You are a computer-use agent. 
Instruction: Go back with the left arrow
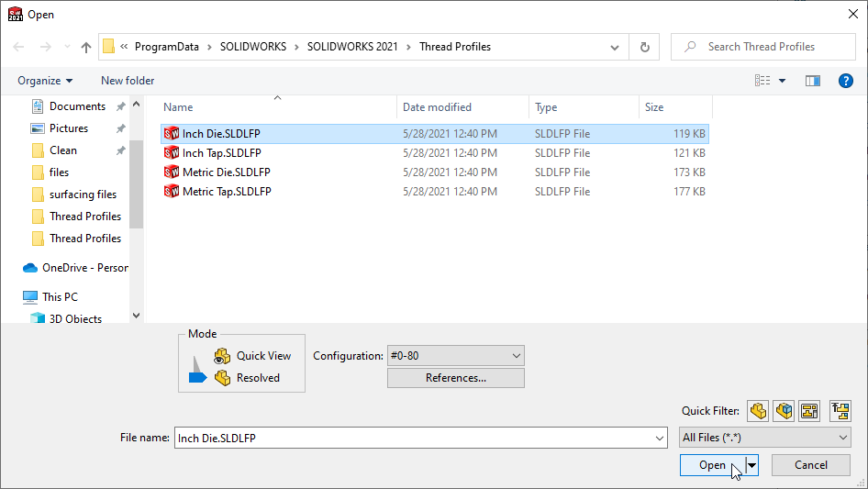pyautogui.click(x=18, y=47)
